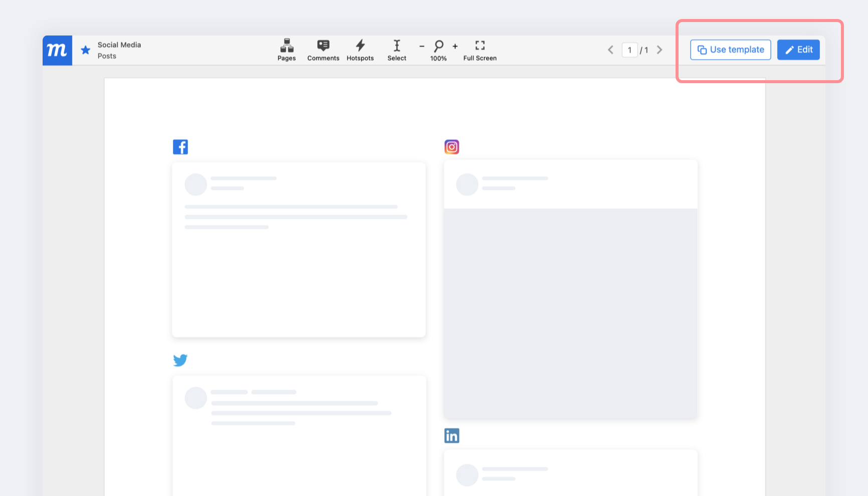Viewport: 868px width, 496px height.
Task: Go to the previous page with left chevron
Action: (x=610, y=50)
